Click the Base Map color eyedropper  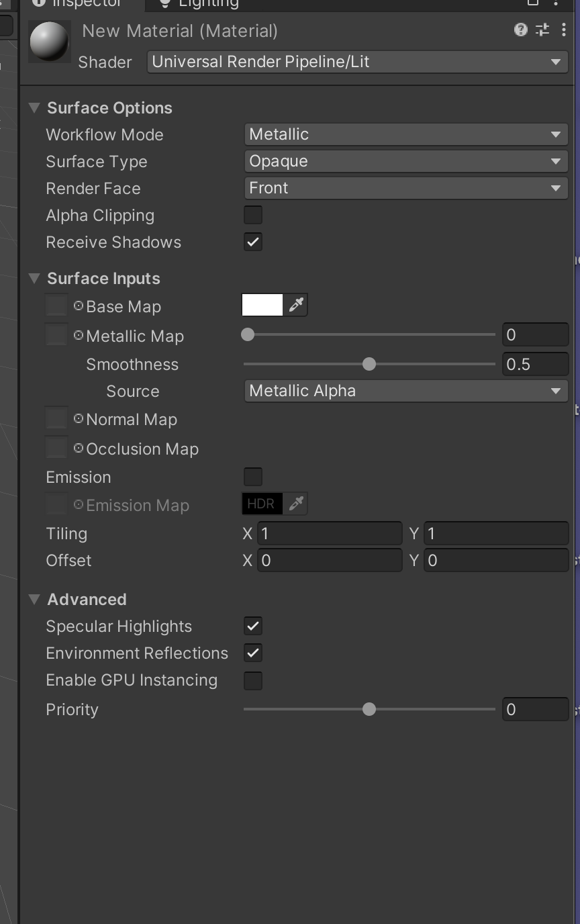[x=295, y=306]
